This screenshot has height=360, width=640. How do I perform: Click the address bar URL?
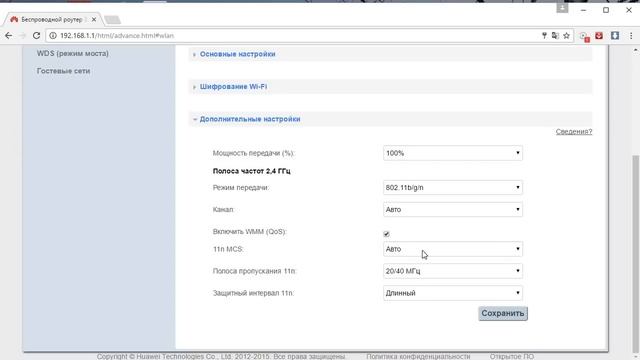(x=117, y=36)
